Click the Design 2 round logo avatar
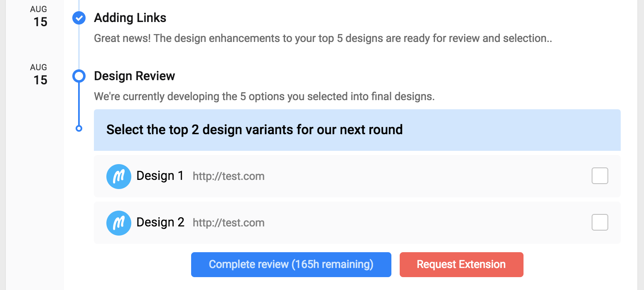The width and height of the screenshot is (644, 290). coord(119,223)
